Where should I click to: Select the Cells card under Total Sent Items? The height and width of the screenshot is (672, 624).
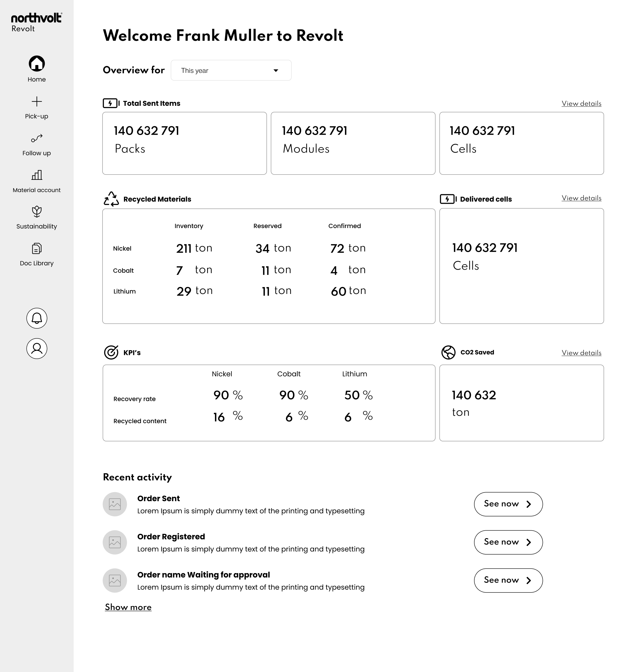521,143
